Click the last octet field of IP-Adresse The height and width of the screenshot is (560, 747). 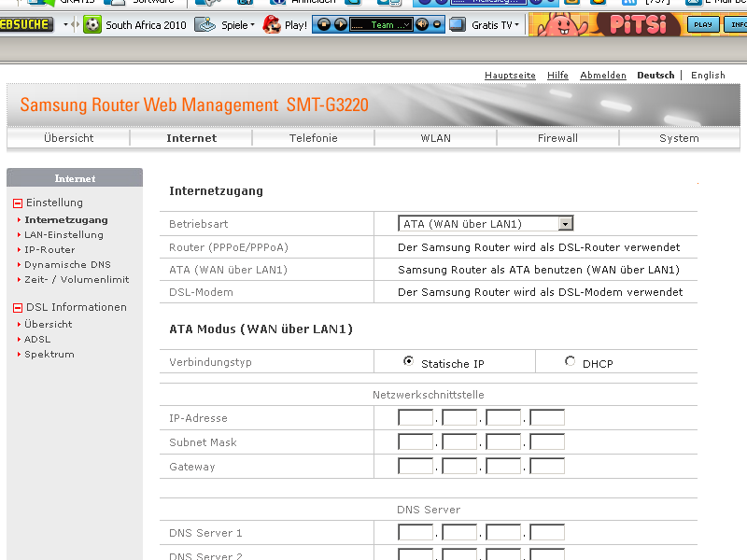pyautogui.click(x=547, y=417)
